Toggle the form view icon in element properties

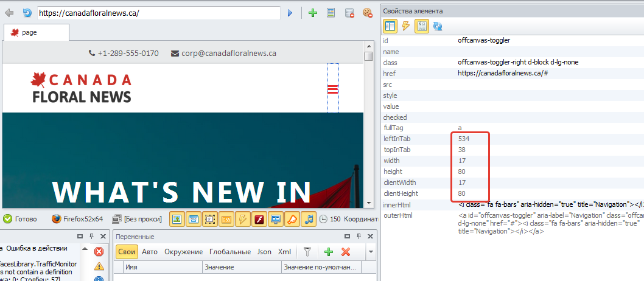coord(422,26)
